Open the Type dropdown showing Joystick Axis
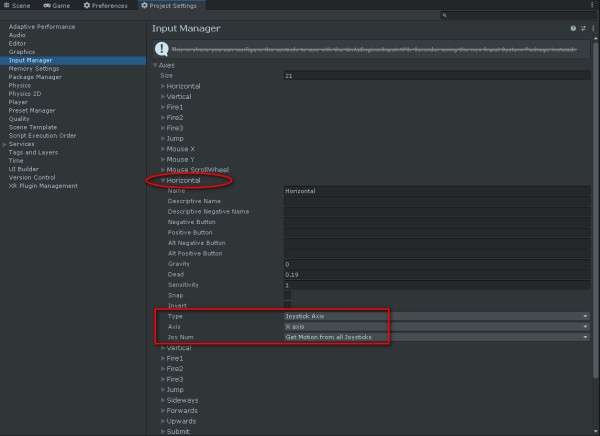The image size is (600, 436). point(436,316)
